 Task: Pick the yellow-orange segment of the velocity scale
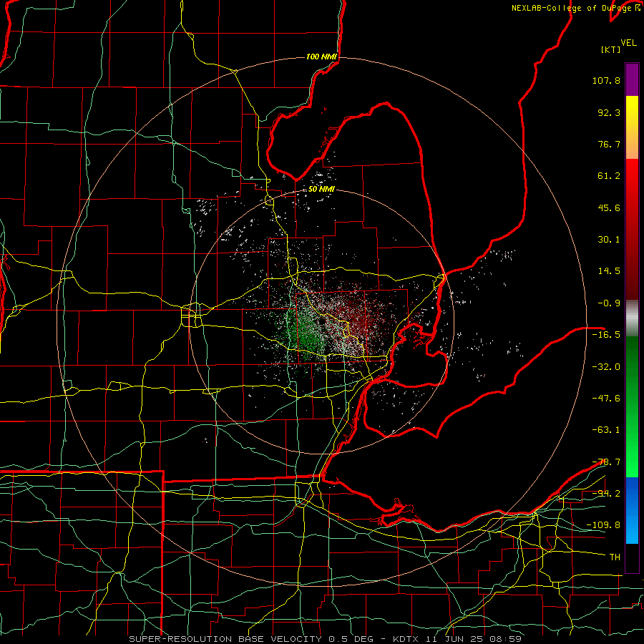[632, 127]
